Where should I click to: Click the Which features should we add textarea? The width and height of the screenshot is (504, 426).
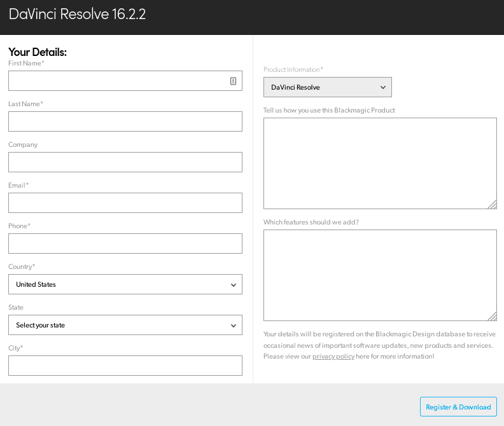(x=381, y=275)
